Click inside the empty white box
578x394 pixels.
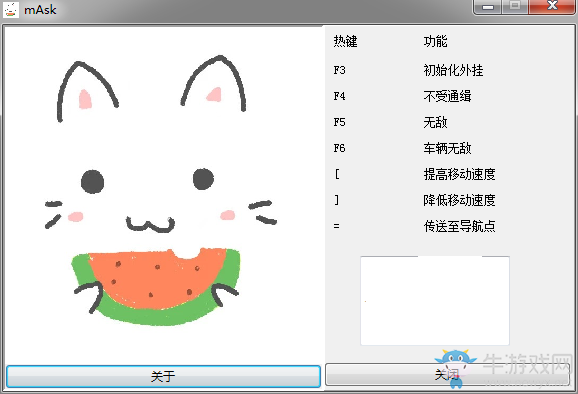pos(435,301)
